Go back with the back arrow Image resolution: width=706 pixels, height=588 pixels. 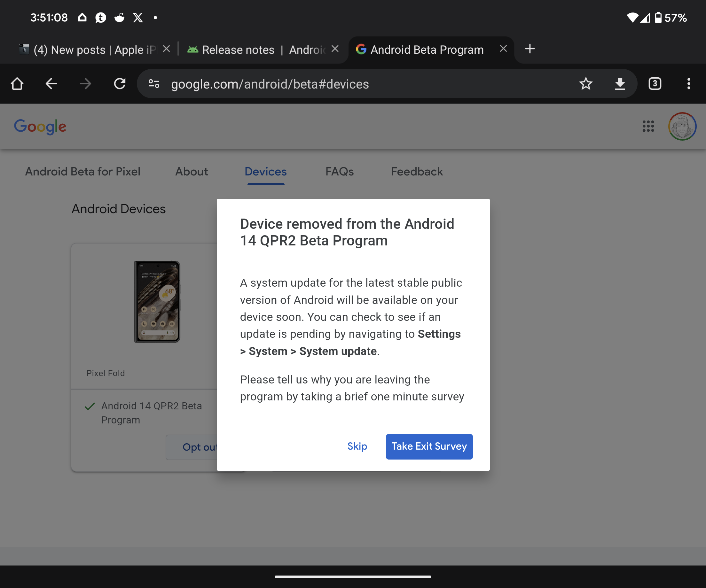[51, 84]
